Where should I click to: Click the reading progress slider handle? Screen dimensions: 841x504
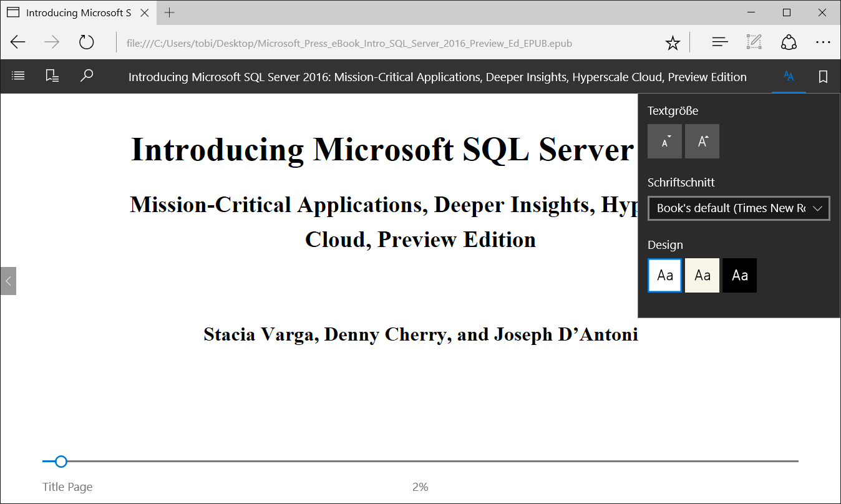click(x=61, y=462)
